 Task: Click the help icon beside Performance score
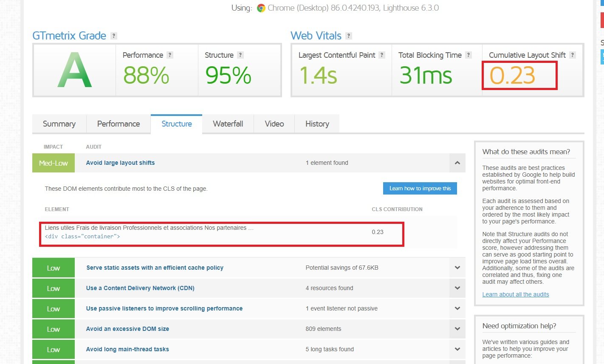170,55
